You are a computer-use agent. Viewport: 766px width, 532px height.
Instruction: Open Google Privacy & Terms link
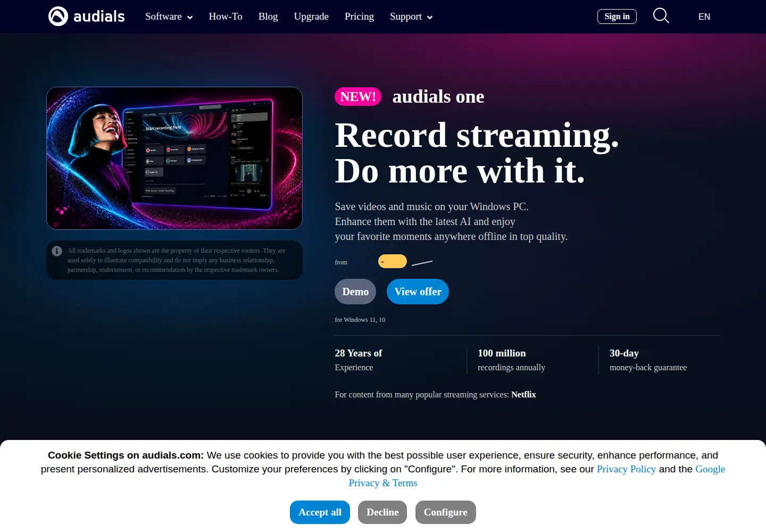pyautogui.click(x=383, y=483)
